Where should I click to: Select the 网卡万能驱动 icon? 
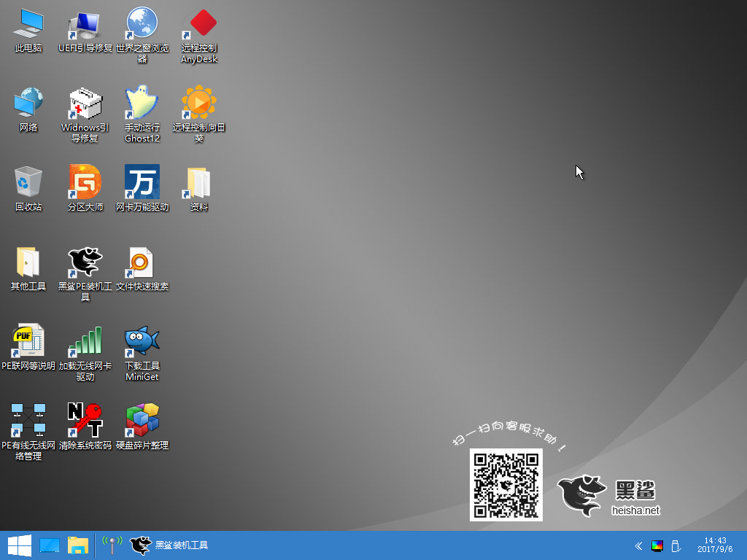tap(142, 183)
